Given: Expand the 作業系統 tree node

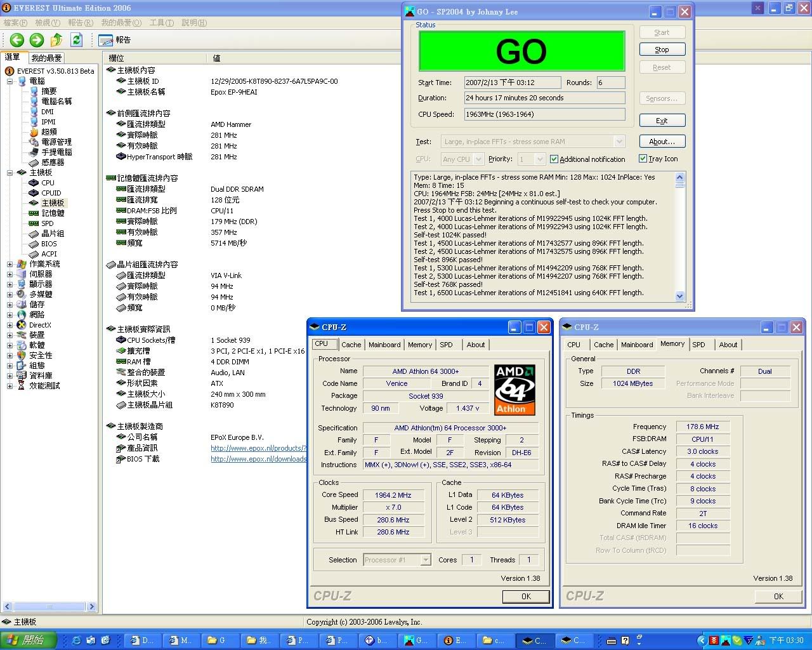Looking at the screenshot, I should tap(10, 264).
